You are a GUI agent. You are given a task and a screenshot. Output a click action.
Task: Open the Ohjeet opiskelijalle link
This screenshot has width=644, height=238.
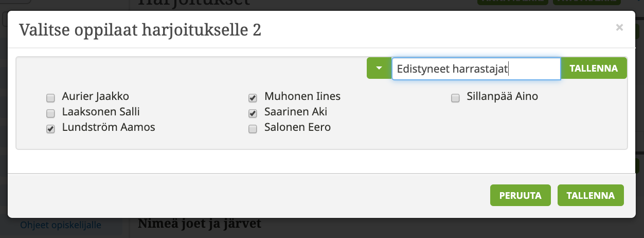[x=61, y=225]
